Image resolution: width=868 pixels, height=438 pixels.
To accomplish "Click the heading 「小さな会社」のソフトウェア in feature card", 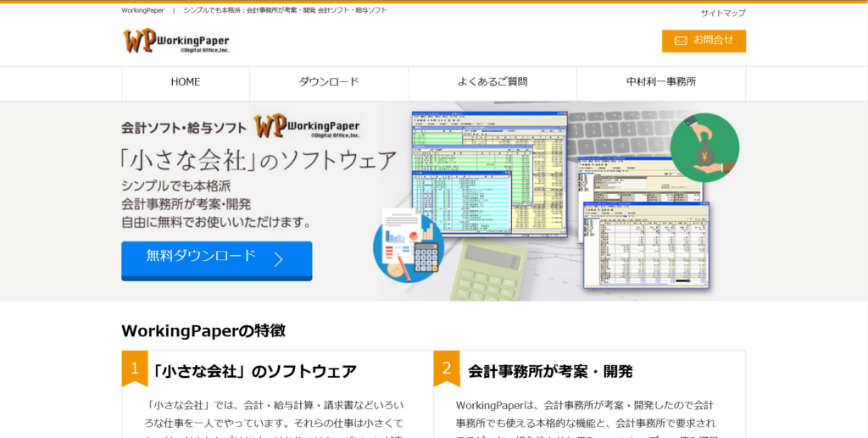I will coord(253,372).
